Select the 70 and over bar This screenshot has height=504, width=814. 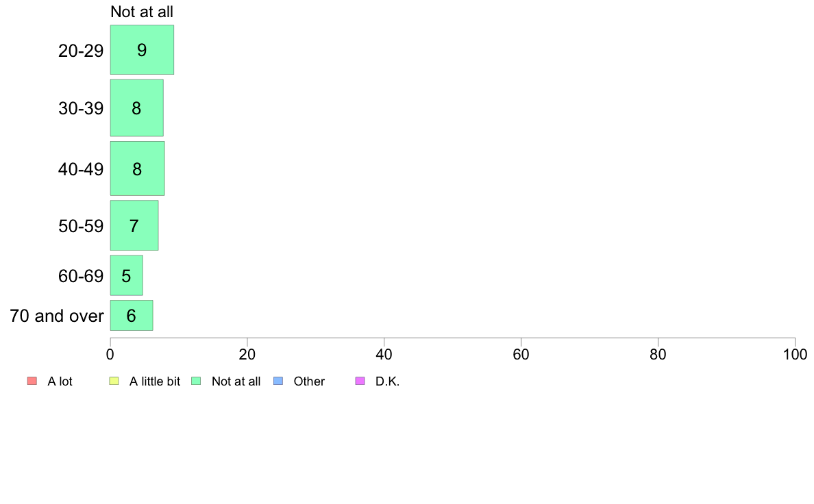coord(132,315)
